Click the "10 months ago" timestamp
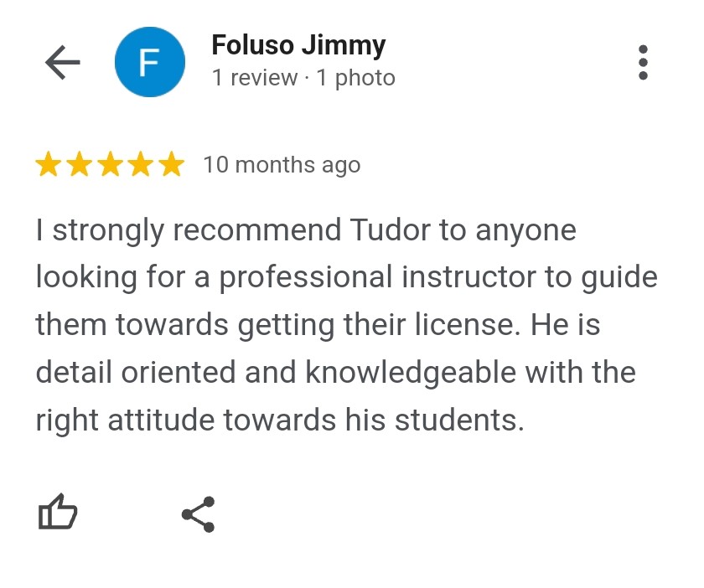This screenshot has height=588, width=704. 282,165
